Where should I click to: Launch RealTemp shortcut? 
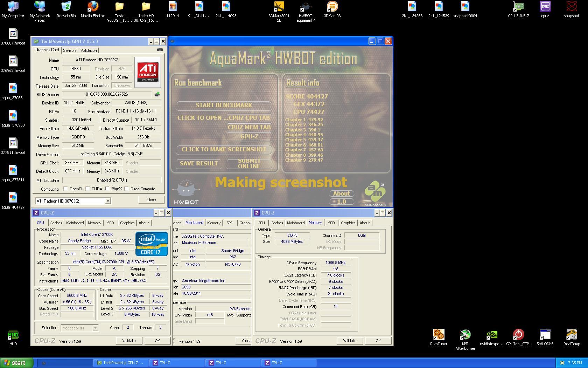[x=572, y=338]
